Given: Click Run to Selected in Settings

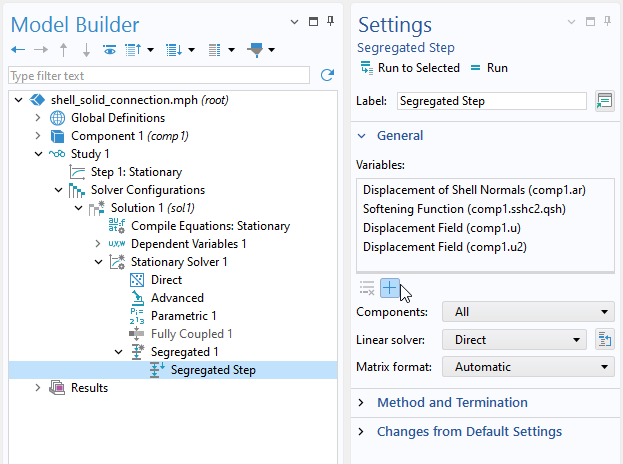Looking at the screenshot, I should click(410, 68).
